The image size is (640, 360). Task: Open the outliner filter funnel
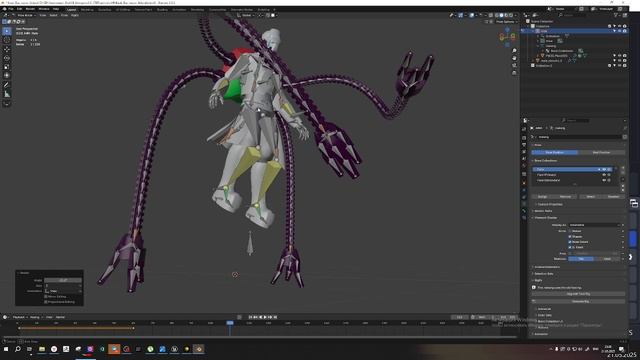[616, 15]
